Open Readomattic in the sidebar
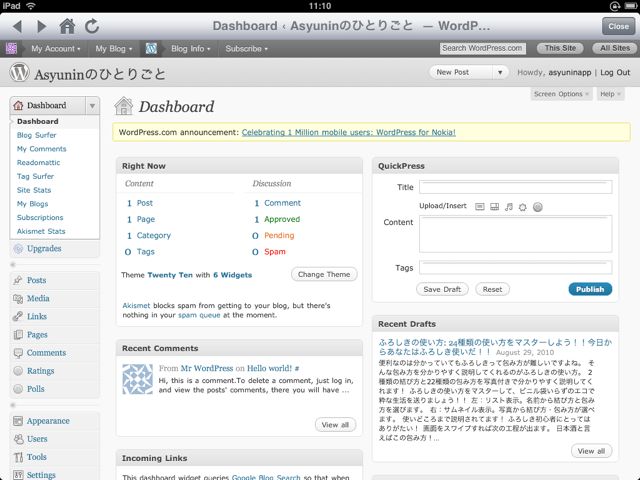This screenshot has height=480, width=640. point(38,162)
